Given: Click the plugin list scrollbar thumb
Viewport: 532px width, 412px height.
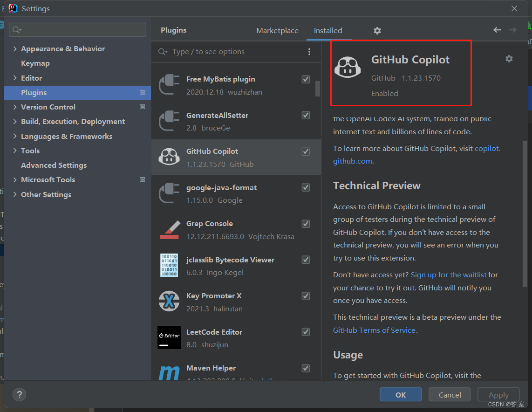Looking at the screenshot, I should pyautogui.click(x=318, y=89).
